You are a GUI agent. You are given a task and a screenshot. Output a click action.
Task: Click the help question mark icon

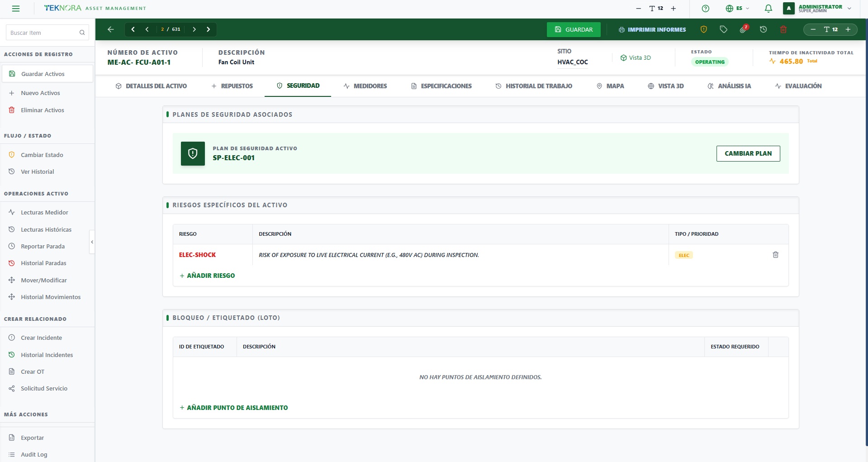(705, 8)
